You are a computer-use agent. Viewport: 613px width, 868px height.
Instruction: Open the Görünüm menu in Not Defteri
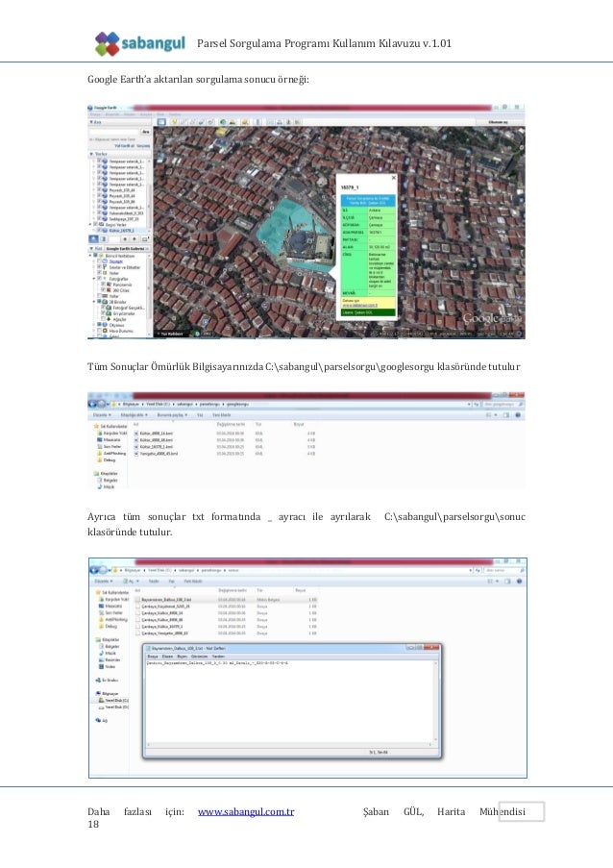point(199,657)
